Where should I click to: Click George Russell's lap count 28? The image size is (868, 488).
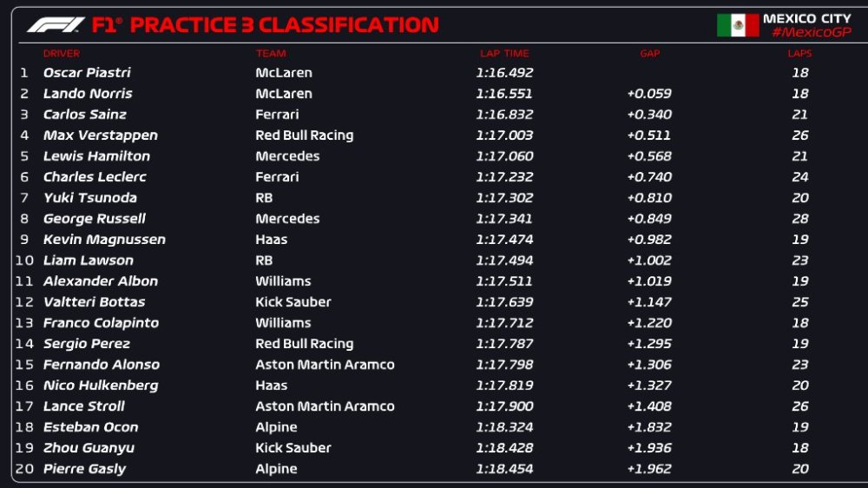pyautogui.click(x=799, y=219)
